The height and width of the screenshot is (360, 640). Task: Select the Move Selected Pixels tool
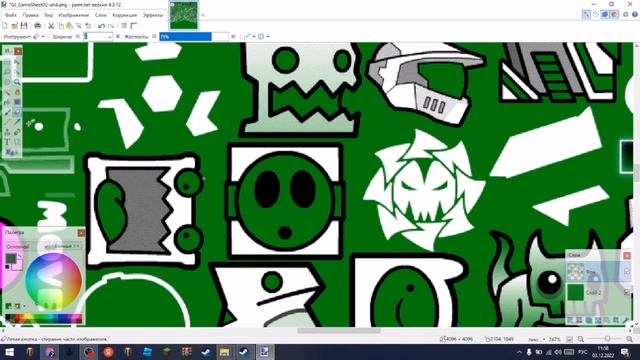coord(17,62)
